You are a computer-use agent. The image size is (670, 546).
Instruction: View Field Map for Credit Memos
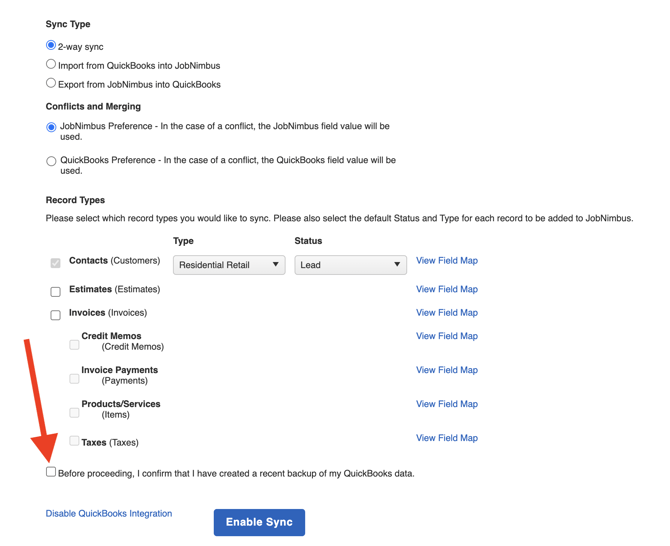pos(447,336)
